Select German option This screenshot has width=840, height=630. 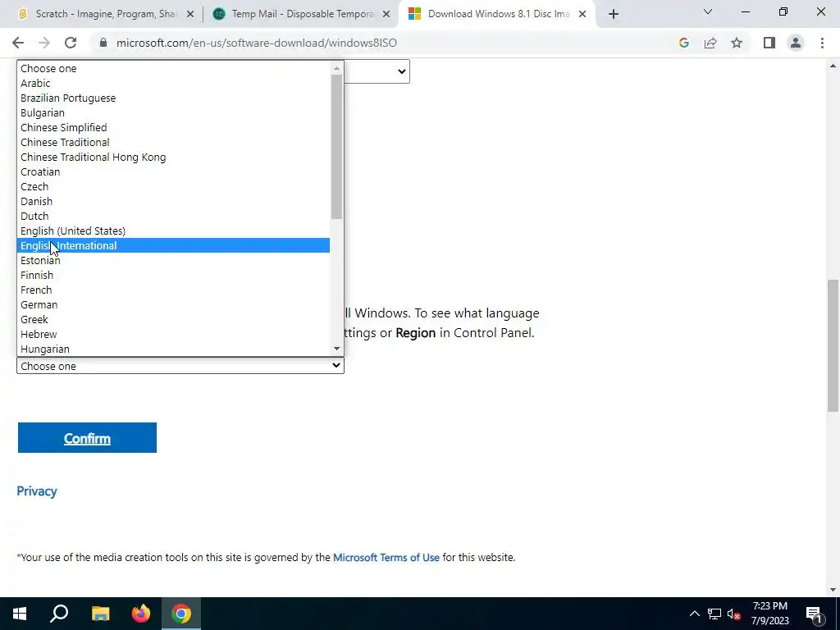click(x=173, y=305)
